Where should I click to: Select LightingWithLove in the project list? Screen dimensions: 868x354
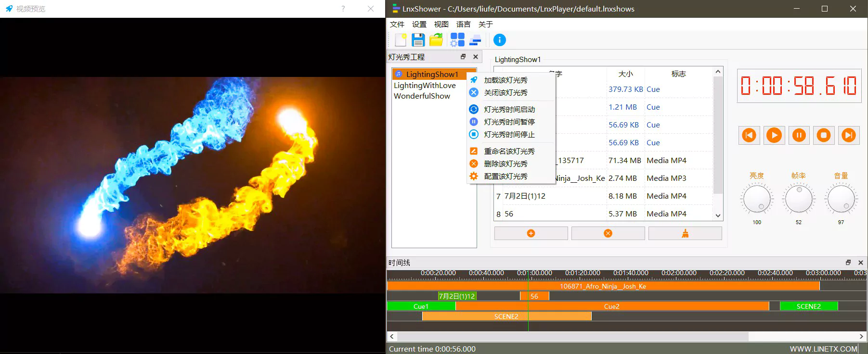[425, 86]
